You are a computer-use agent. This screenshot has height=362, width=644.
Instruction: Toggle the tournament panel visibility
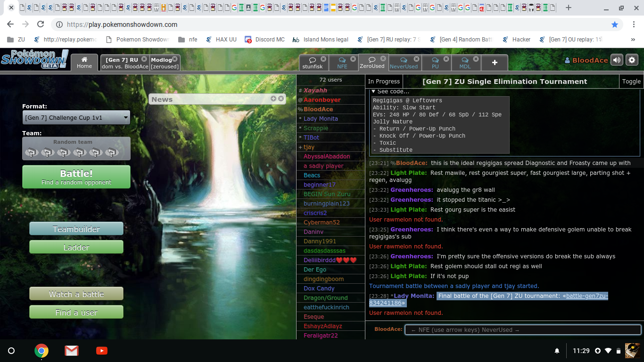(x=631, y=82)
